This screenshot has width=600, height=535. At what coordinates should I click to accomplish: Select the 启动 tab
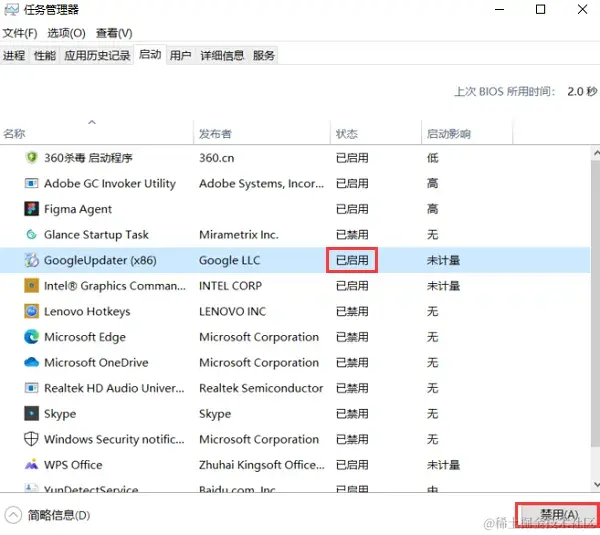pyautogui.click(x=150, y=54)
